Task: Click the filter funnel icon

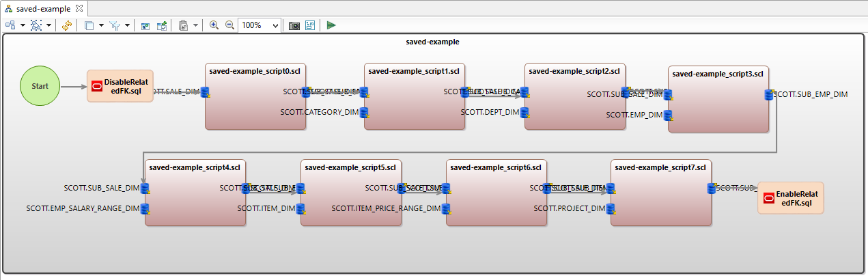Action: 115,25
